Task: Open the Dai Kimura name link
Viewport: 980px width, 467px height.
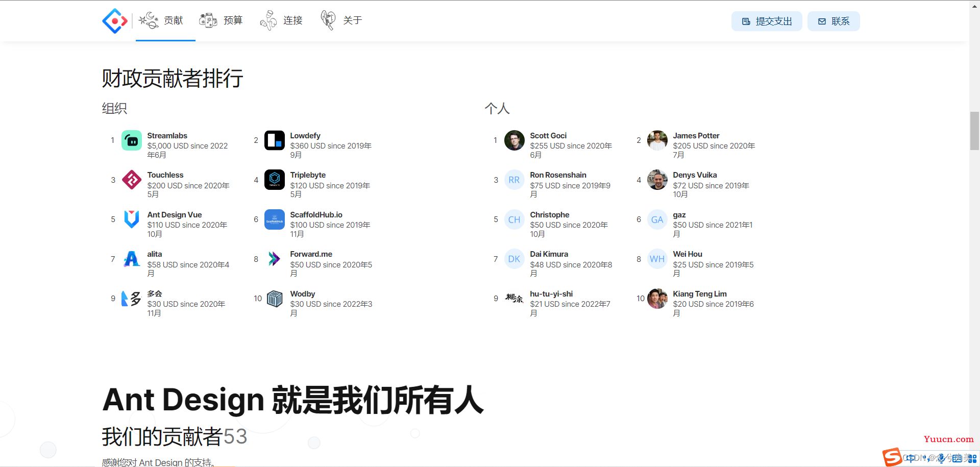Action: pyautogui.click(x=549, y=254)
